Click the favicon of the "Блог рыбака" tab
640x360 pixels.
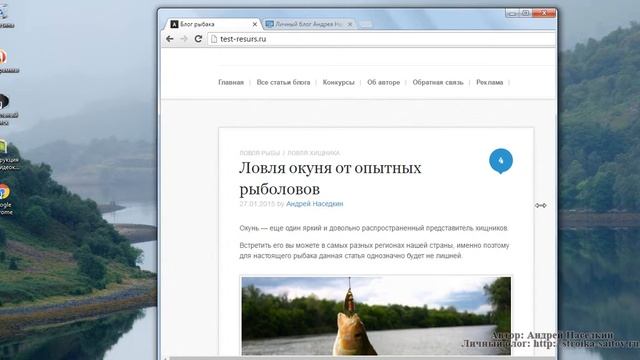pos(174,24)
